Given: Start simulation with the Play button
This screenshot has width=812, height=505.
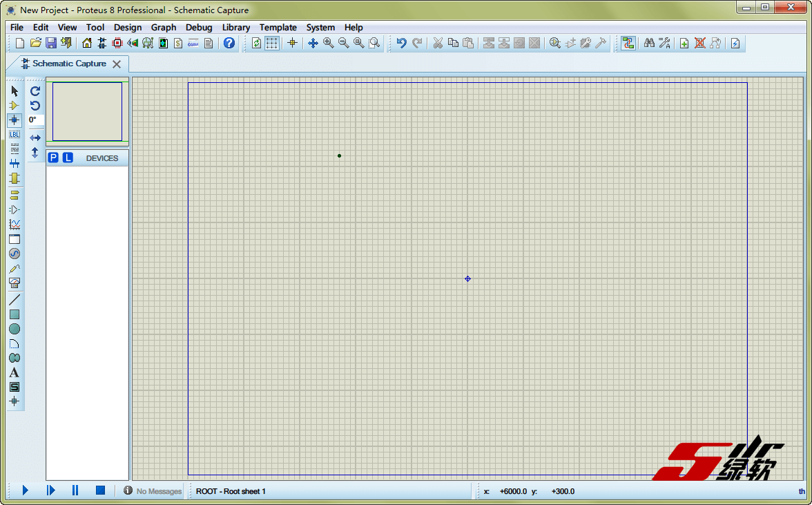Looking at the screenshot, I should (x=26, y=490).
